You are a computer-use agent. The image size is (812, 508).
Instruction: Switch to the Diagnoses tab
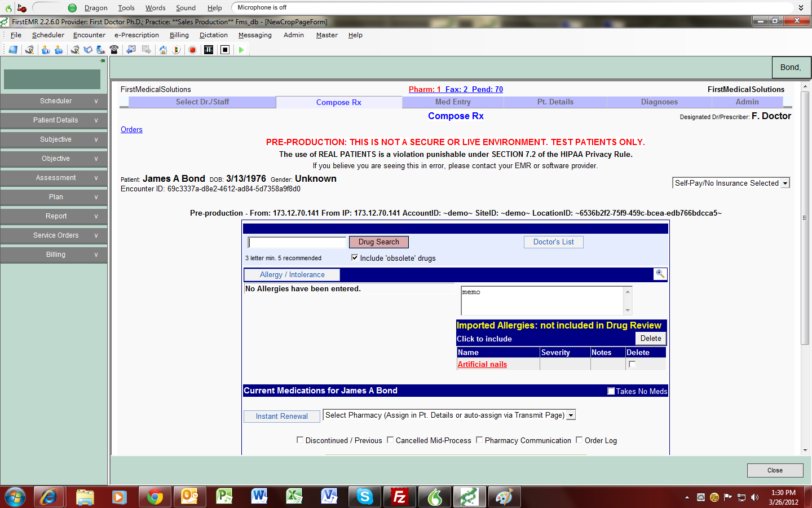pyautogui.click(x=659, y=102)
